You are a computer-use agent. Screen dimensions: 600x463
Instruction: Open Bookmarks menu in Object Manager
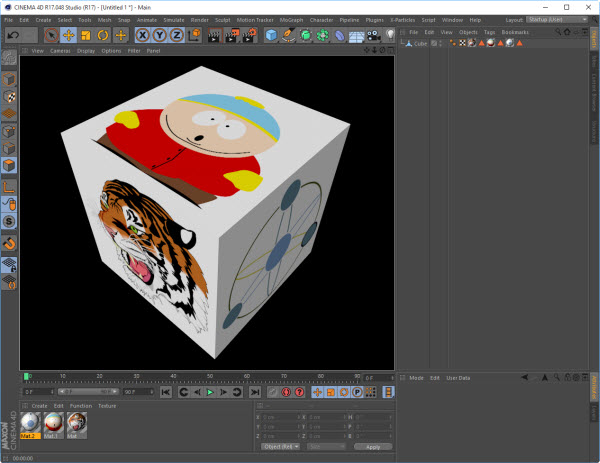point(515,32)
